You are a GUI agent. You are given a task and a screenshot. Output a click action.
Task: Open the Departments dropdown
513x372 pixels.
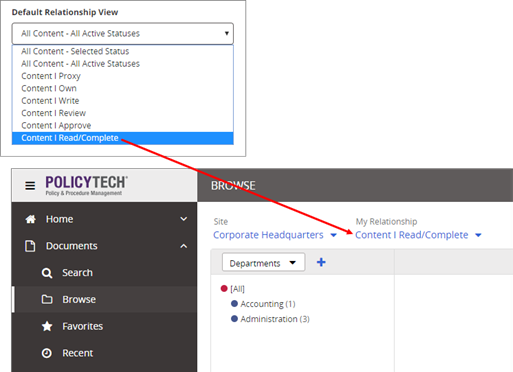(x=263, y=263)
